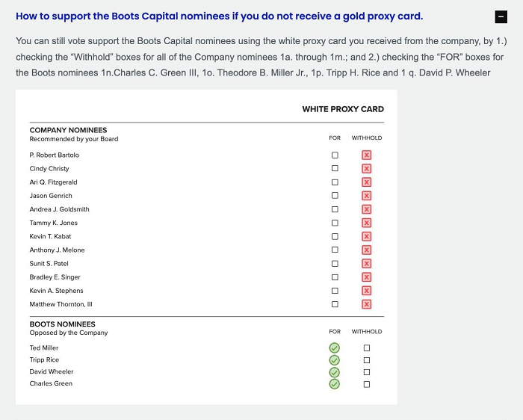This screenshot has width=523, height=420.
Task: Click Withhold X mark for Kevin T. Kabat
Action: click(x=366, y=236)
